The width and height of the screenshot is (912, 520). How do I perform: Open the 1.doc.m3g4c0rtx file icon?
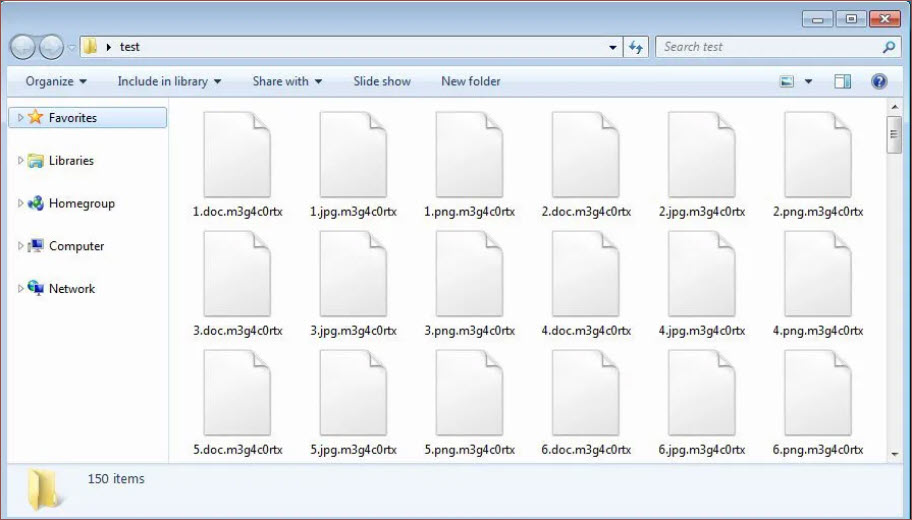click(x=237, y=155)
